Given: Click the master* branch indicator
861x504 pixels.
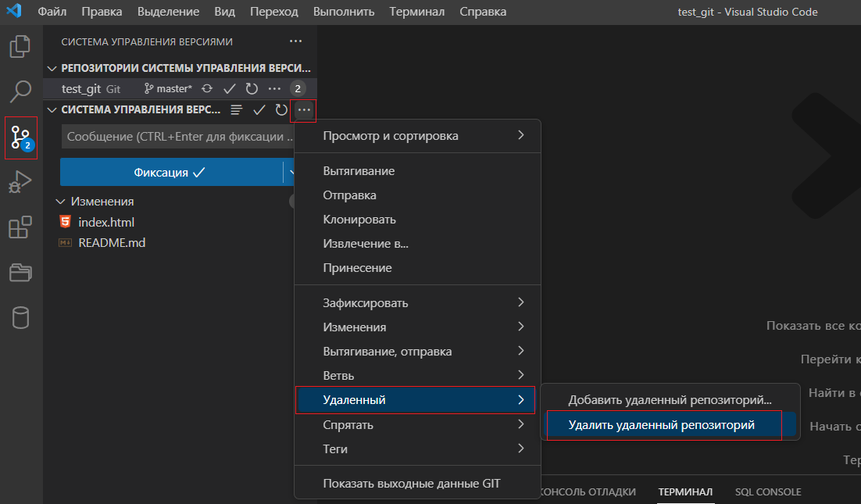Looking at the screenshot, I should [168, 88].
